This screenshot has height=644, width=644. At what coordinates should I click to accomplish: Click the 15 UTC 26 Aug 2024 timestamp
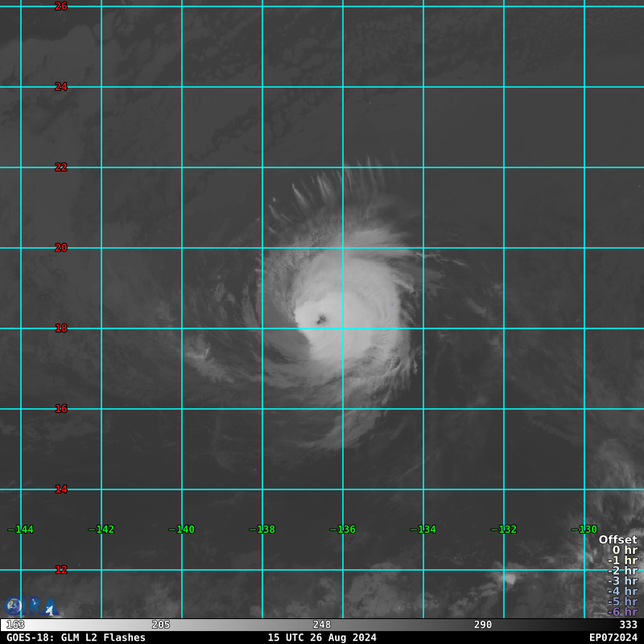click(x=322, y=638)
